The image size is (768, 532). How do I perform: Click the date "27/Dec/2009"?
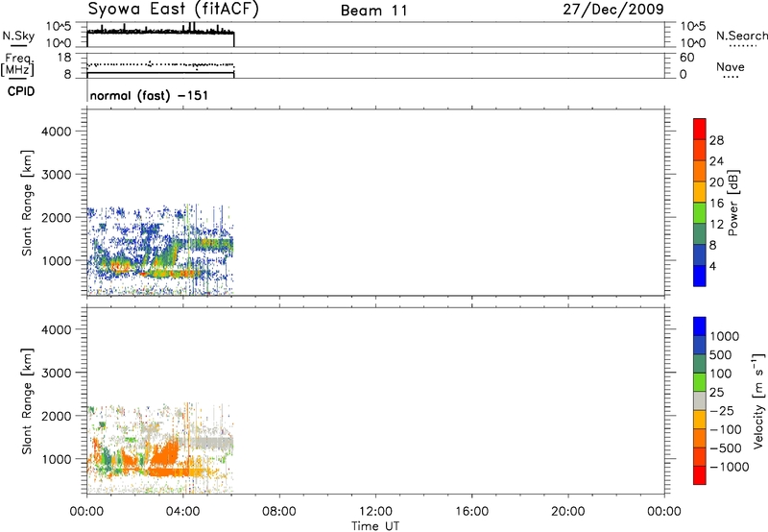click(613, 9)
